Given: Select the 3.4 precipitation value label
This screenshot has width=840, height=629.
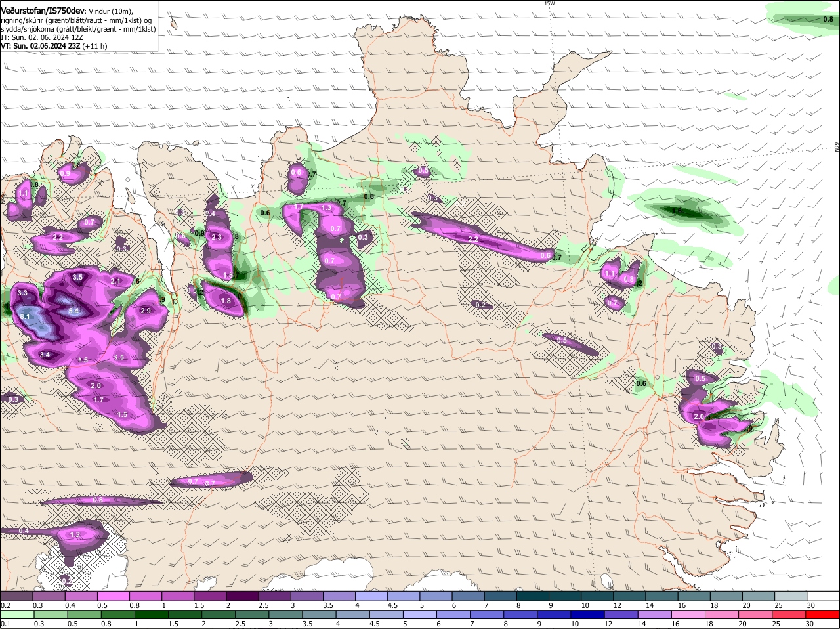Looking at the screenshot, I should (x=45, y=355).
